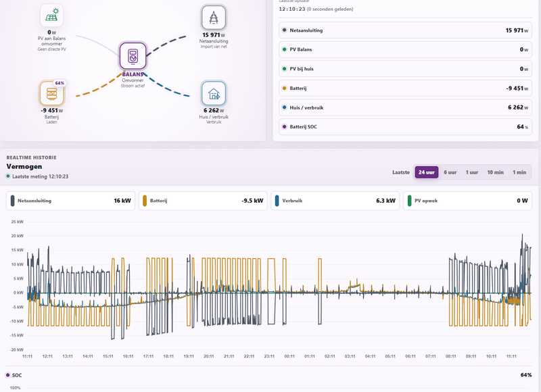The height and width of the screenshot is (392, 541).
Task: Click the 64% badge on battery
Action: coord(60,83)
